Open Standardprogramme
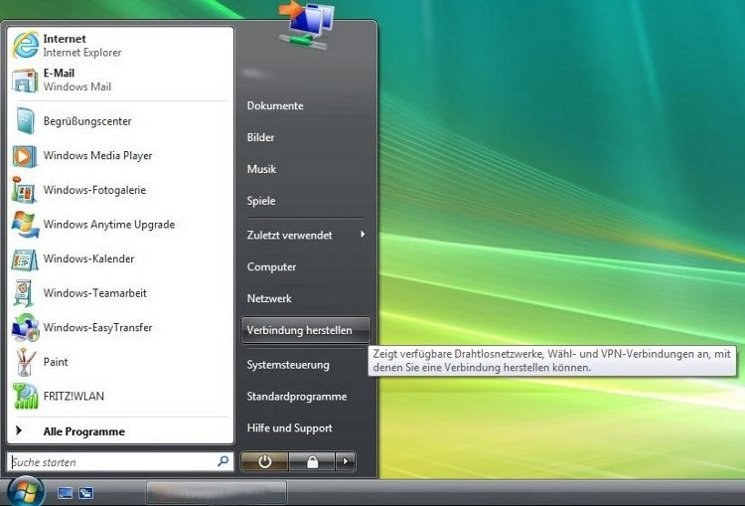Viewport: 745px width, 506px height. click(296, 396)
